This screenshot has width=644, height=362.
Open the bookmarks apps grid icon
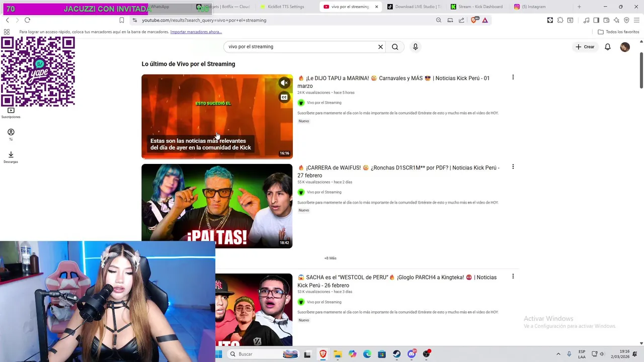coord(7,32)
